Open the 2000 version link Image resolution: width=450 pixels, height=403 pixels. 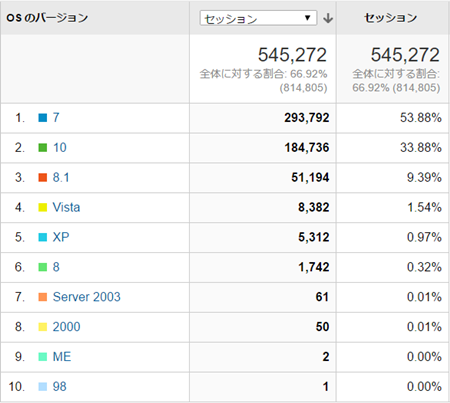67,327
